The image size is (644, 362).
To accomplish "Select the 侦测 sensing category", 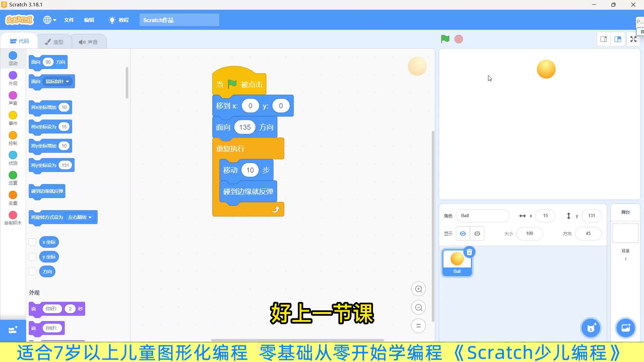I will pos(13,158).
